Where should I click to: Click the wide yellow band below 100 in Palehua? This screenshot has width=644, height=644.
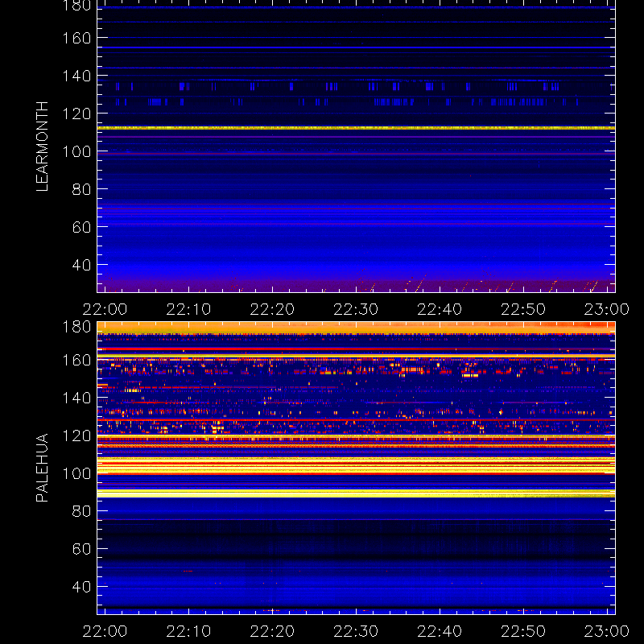pyautogui.click(x=356, y=493)
